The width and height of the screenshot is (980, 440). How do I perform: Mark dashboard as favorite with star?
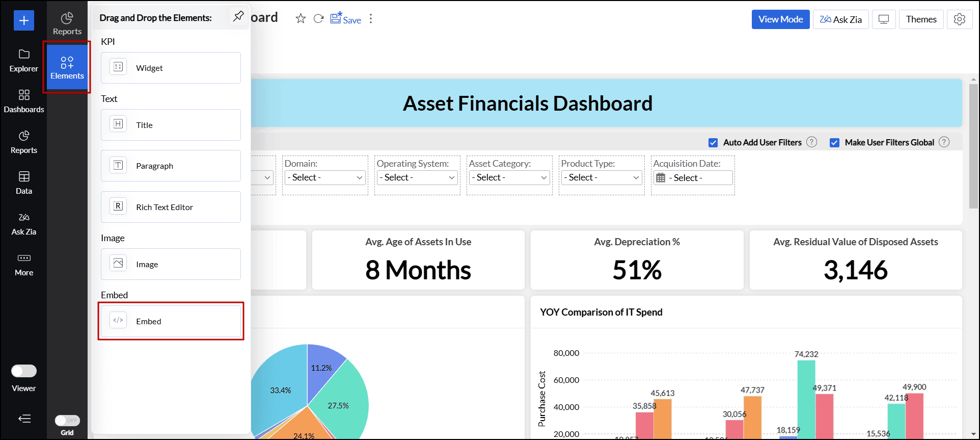click(x=301, y=19)
